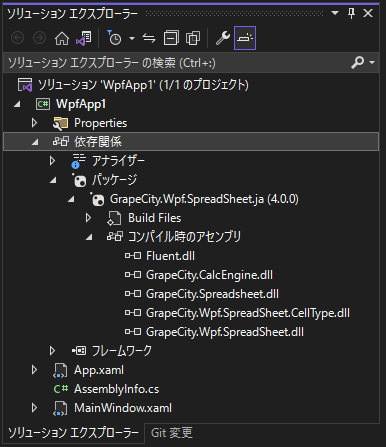Toggle the Preview Selected Items button
The width and height of the screenshot is (386, 447).
pos(245,38)
